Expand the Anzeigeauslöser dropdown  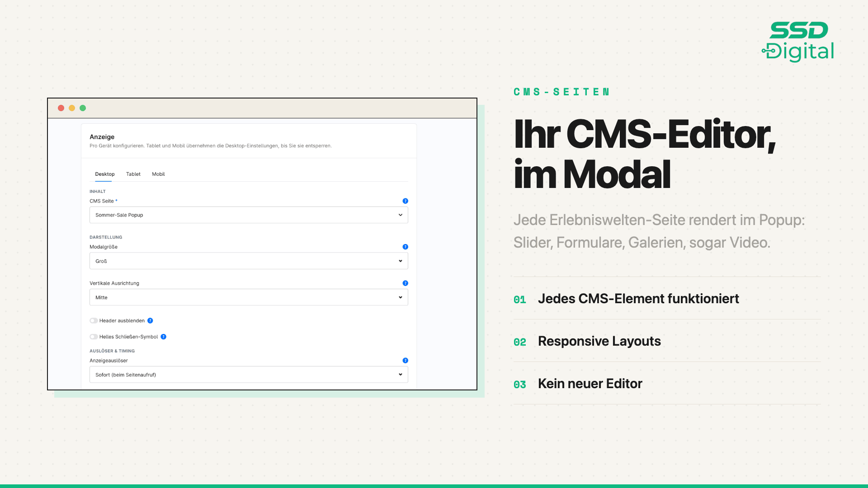[x=249, y=375]
